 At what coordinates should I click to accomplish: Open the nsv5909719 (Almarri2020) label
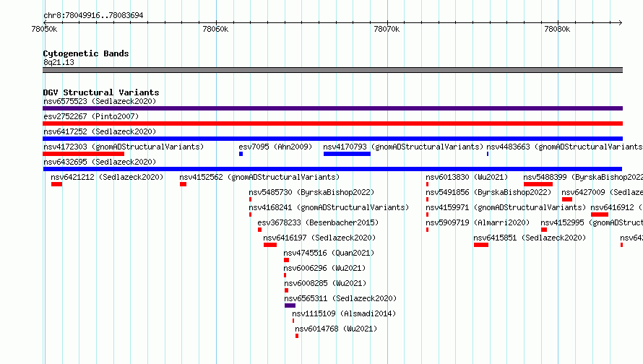[478, 222]
